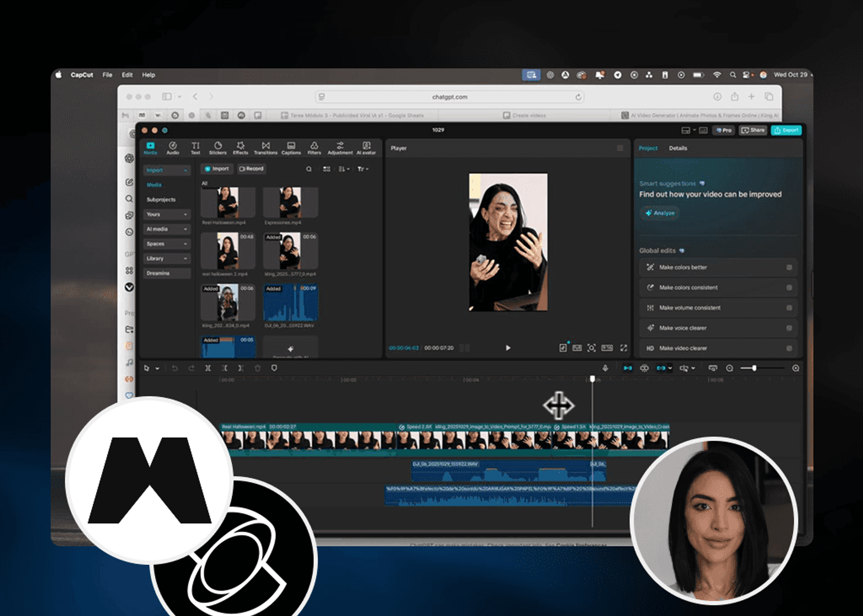Click the fullscreen icon in the Player
The image size is (863, 616).
[x=624, y=348]
